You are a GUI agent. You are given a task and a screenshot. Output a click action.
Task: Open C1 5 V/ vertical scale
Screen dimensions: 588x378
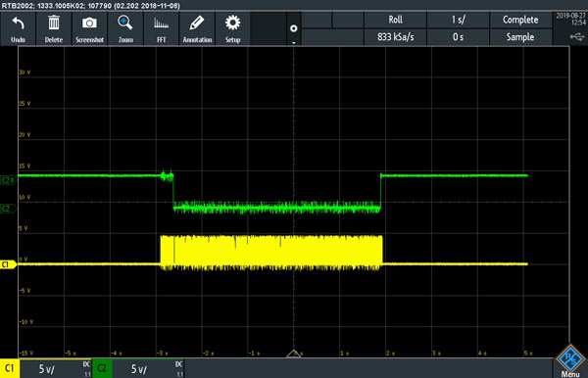coord(47,369)
